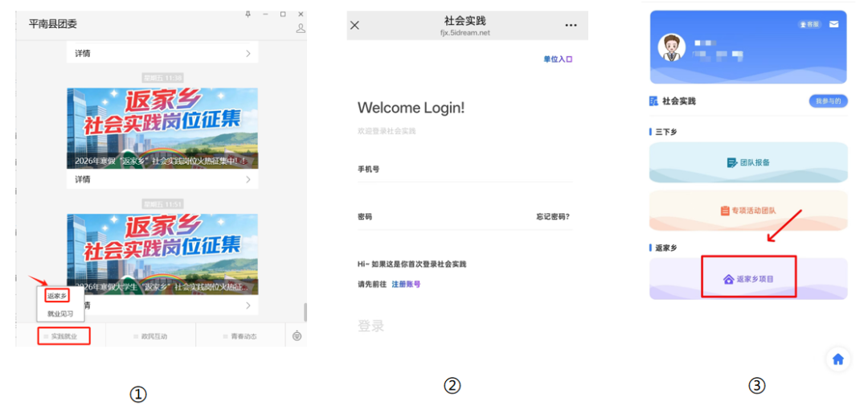Open the 实践就业 bottom menu
The width and height of the screenshot is (868, 410).
pos(63,336)
